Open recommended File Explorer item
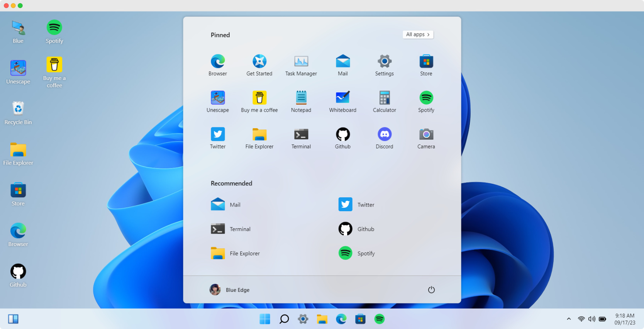The width and height of the screenshot is (644, 329). (x=236, y=253)
